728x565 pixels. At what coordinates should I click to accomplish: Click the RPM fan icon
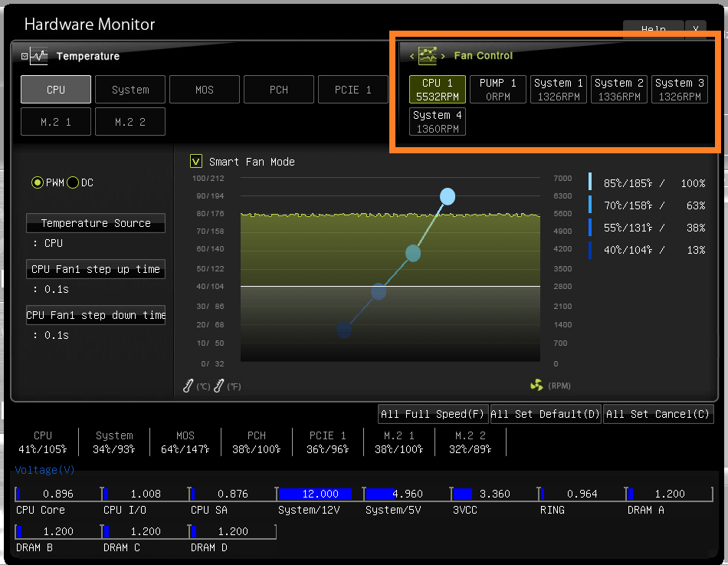click(x=536, y=385)
